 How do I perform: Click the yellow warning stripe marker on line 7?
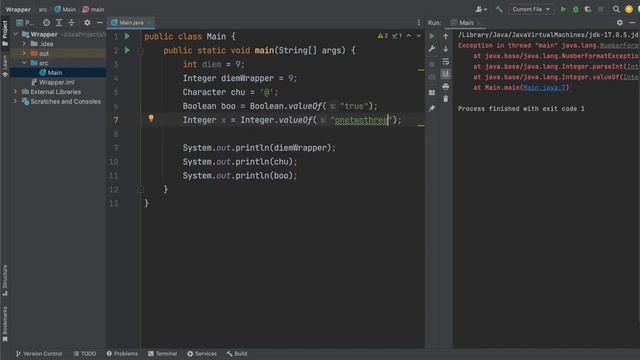point(421,125)
